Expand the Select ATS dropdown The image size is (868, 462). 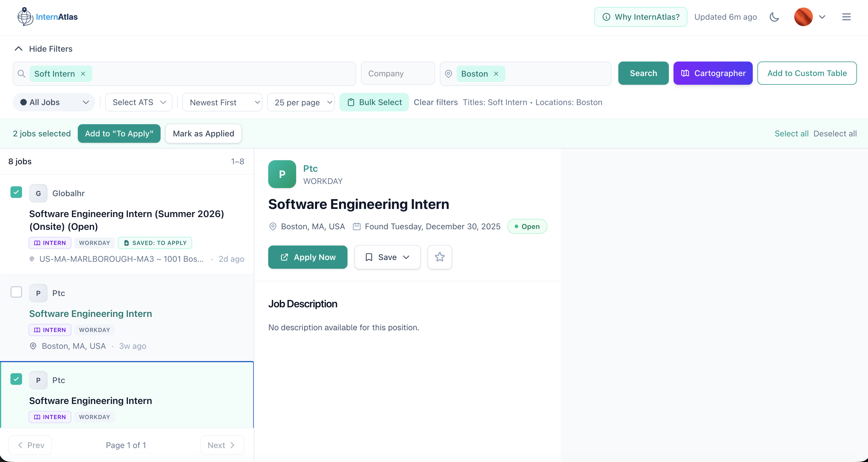point(139,102)
